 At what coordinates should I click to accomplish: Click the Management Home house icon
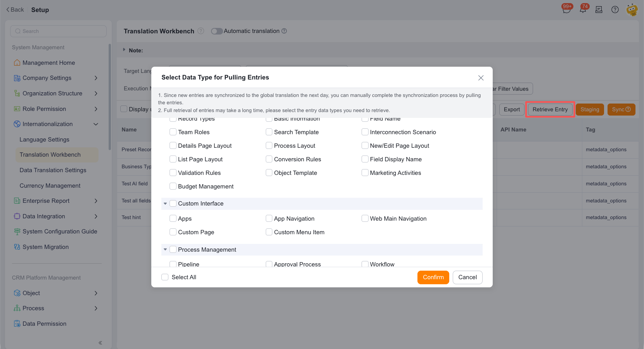click(17, 62)
